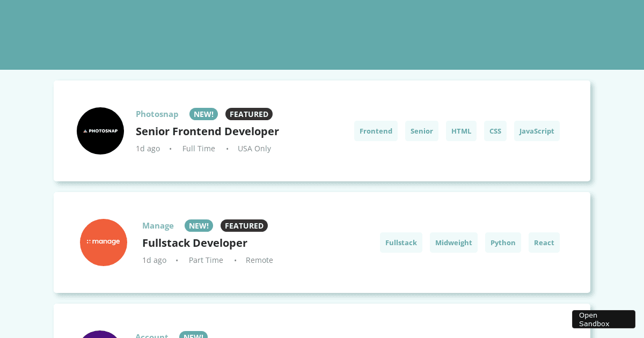Open the Senior Frontend Developer job title

(207, 131)
